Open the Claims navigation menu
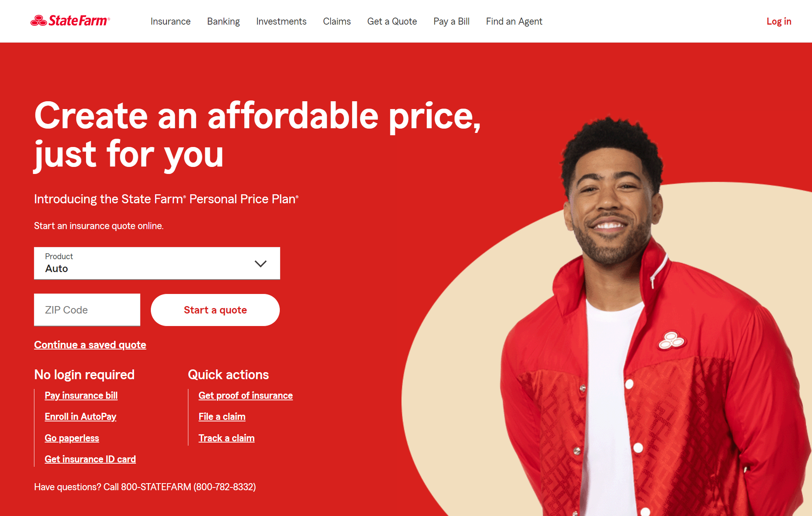812x516 pixels. click(x=337, y=21)
